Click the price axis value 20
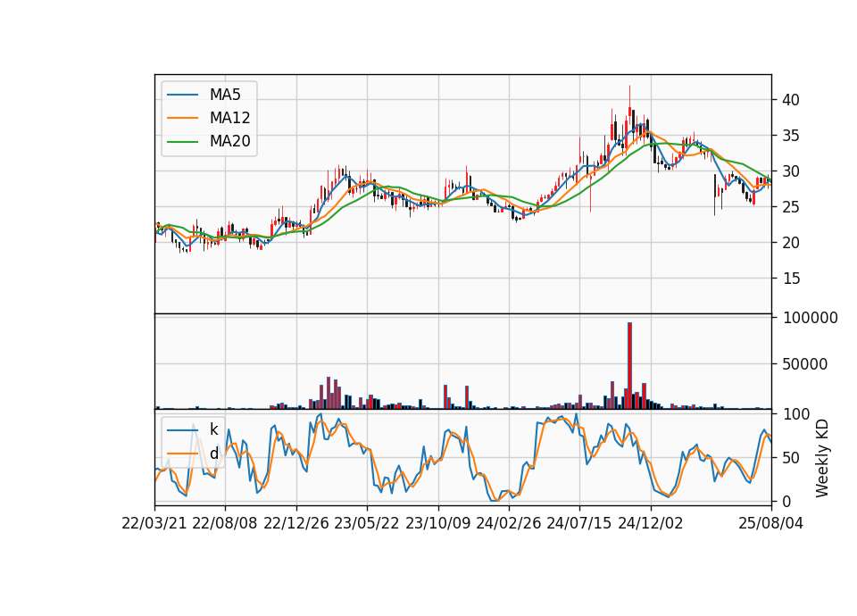 [x=791, y=243]
